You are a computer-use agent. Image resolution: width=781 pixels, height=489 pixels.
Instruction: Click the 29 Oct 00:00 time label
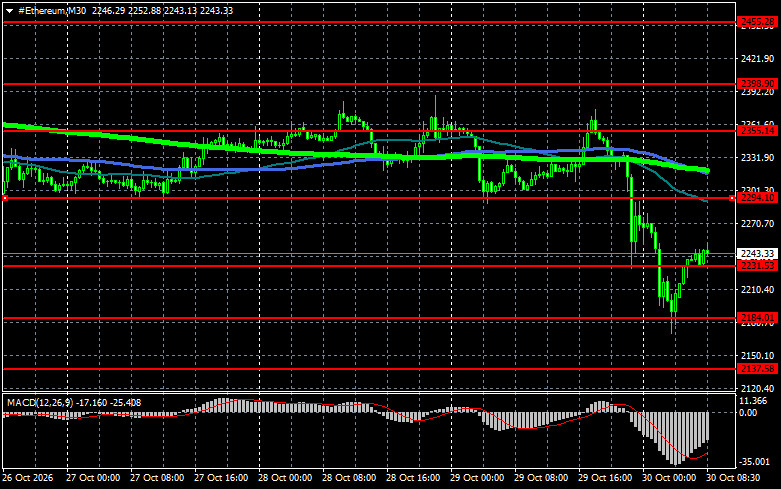pyautogui.click(x=477, y=478)
